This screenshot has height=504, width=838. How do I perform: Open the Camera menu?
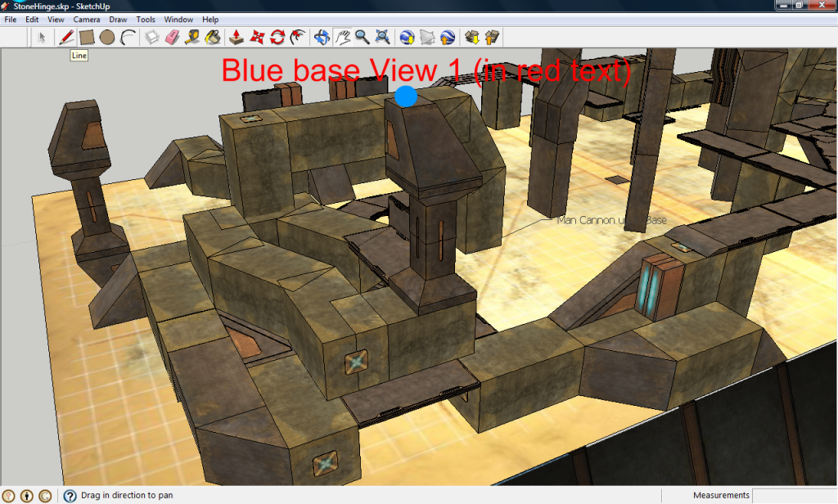click(87, 20)
